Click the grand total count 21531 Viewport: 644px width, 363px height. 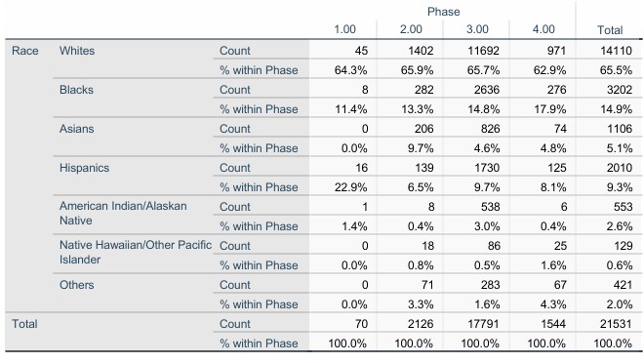(616, 324)
